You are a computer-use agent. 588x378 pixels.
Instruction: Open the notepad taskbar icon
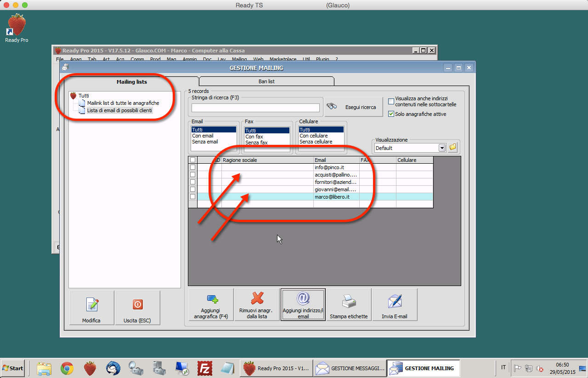point(228,368)
